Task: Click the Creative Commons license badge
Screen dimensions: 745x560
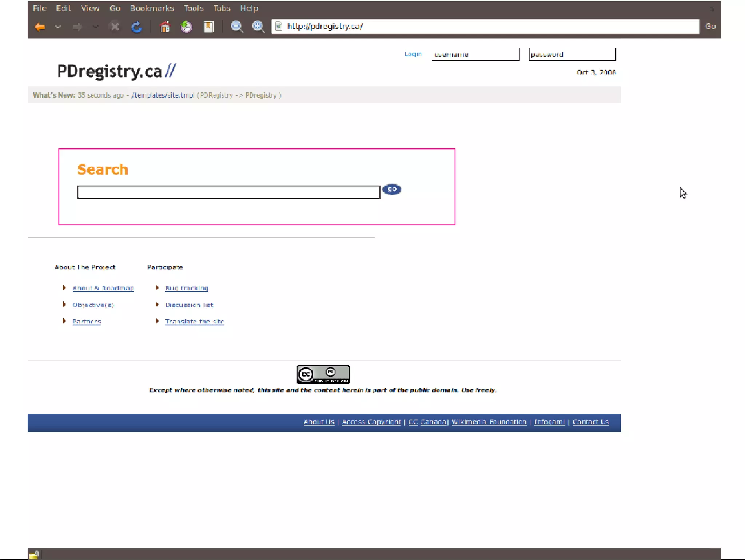Action: click(x=323, y=374)
